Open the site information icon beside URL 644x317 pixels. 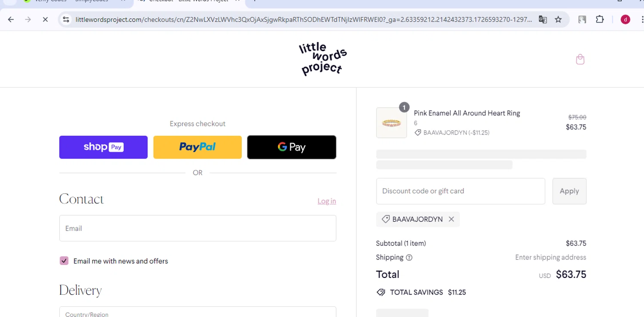pyautogui.click(x=66, y=19)
